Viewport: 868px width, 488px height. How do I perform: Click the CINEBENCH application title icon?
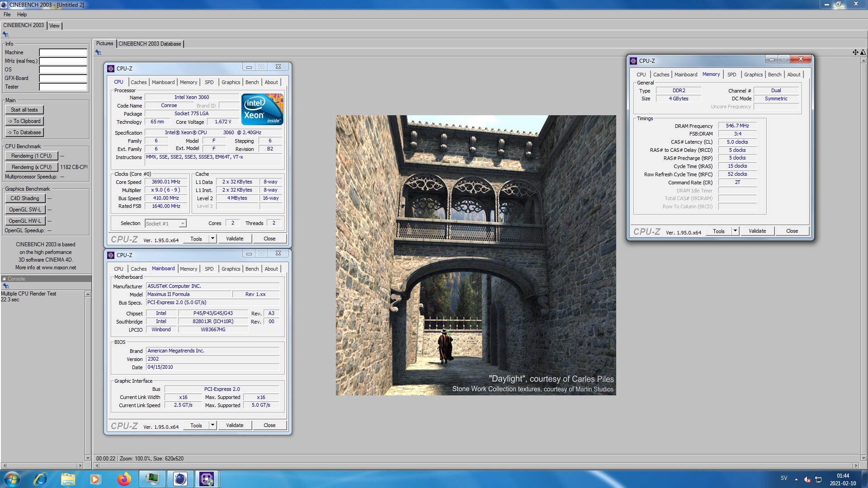click(4, 5)
